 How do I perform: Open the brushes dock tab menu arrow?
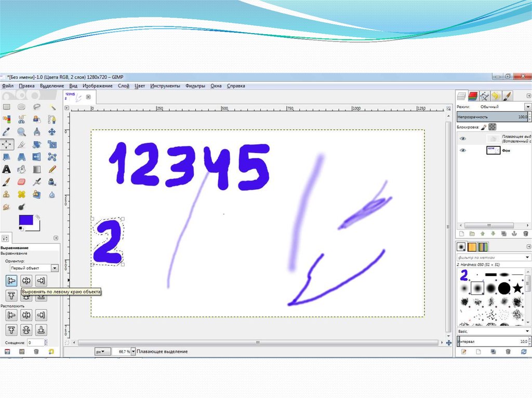(528, 246)
